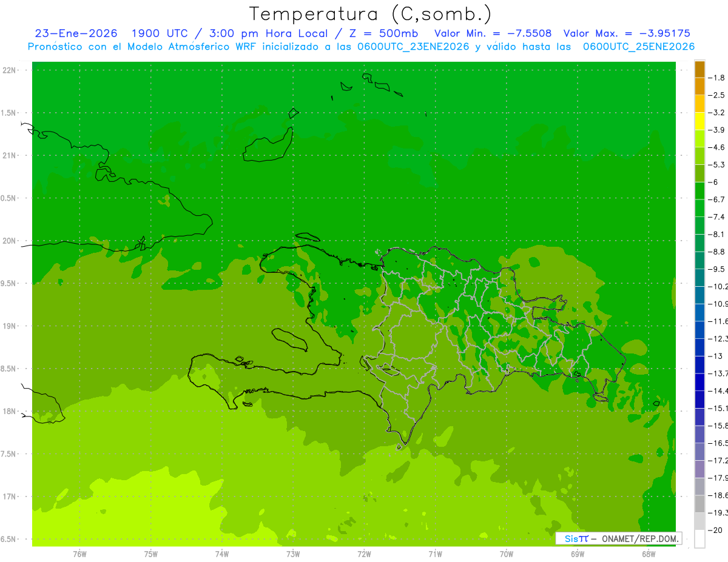Viewport: 728px width, 562px height.
Task: Pick the yellow swatch between -3.2 and -3.9
Action: (x=699, y=121)
